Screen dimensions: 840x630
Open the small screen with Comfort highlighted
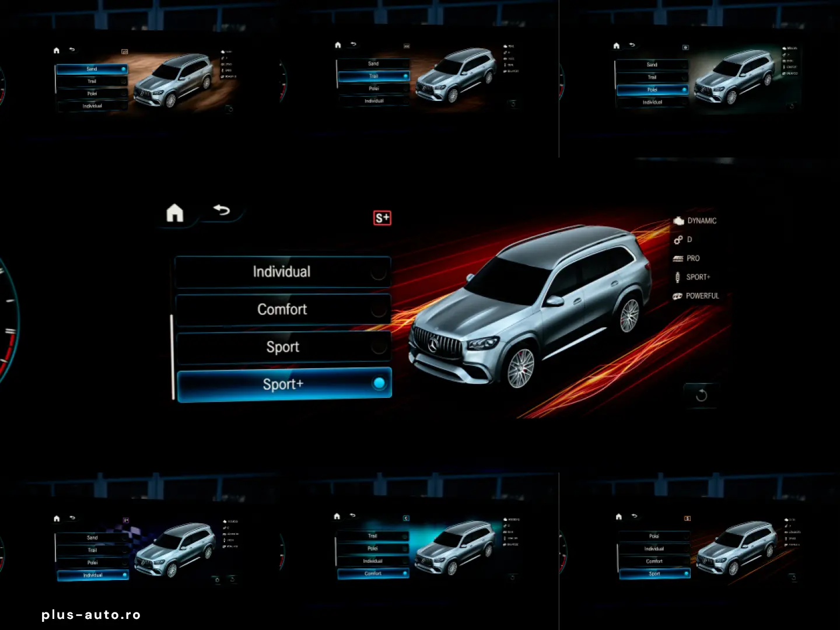coord(428,547)
